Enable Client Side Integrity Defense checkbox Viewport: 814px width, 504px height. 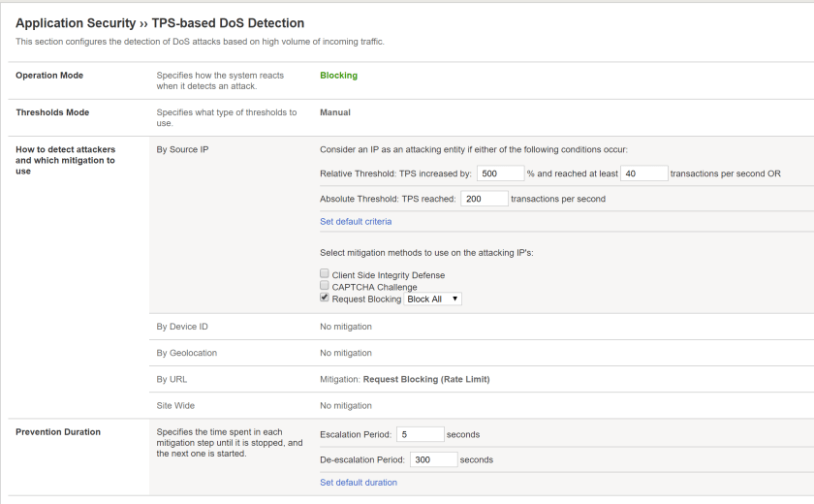[325, 275]
